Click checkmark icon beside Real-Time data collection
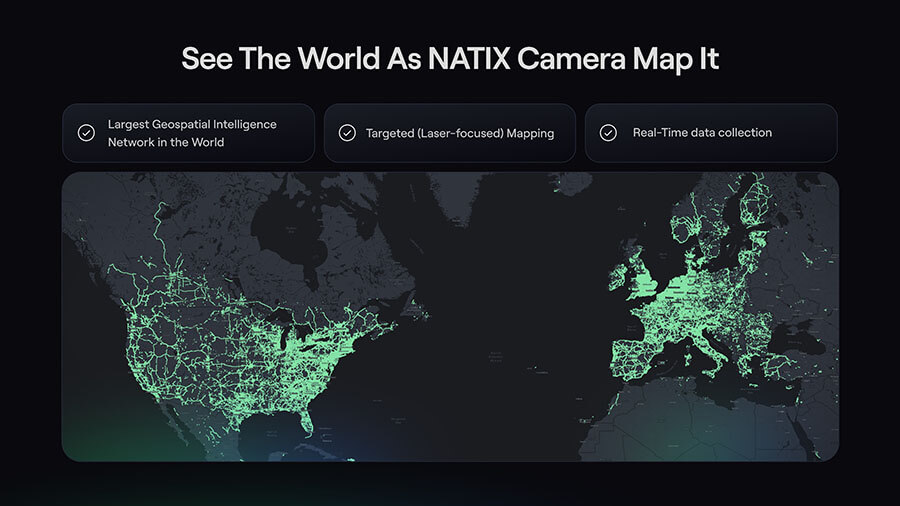Viewport: 900px width, 506px height. point(608,133)
